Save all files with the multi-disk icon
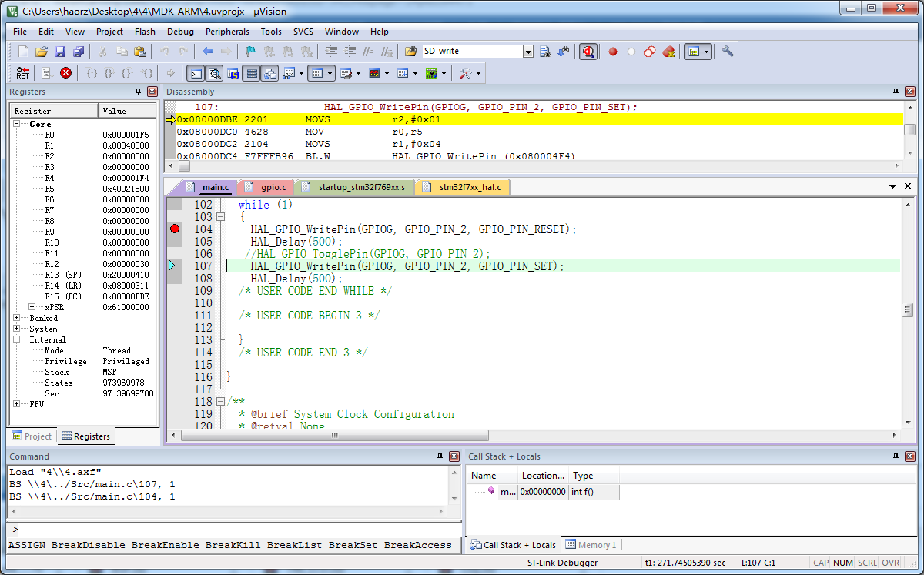 tap(79, 52)
